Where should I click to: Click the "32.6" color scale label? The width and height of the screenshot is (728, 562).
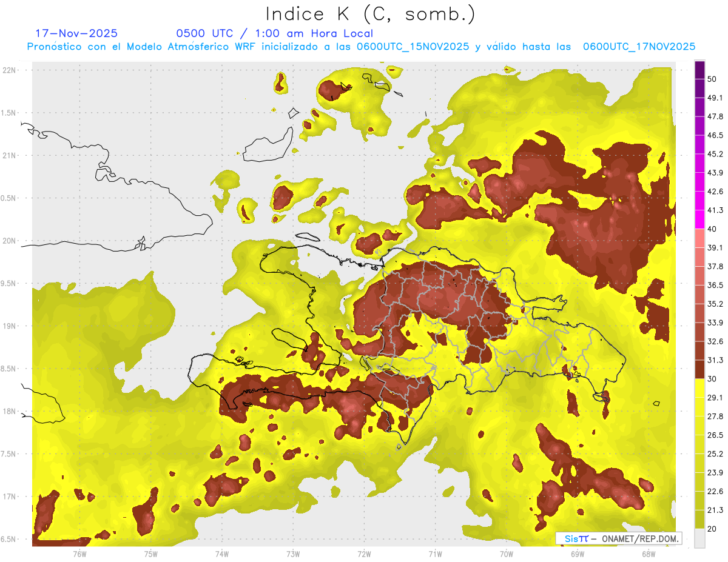point(715,341)
